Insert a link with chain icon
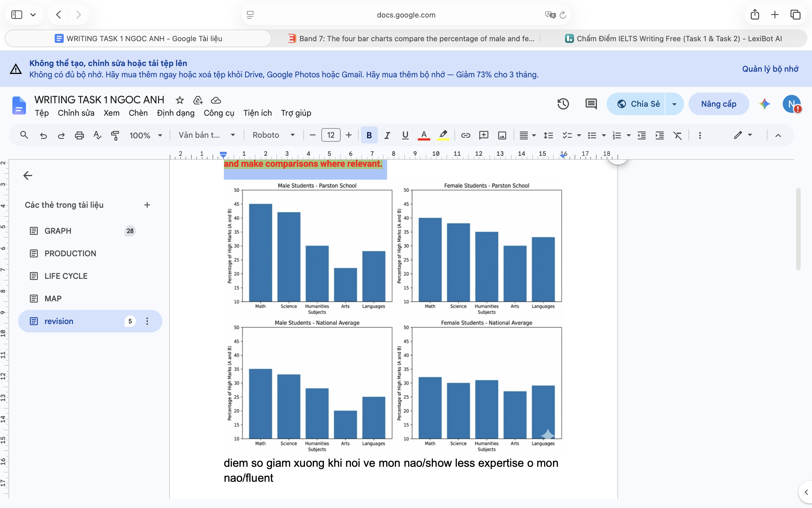Image resolution: width=812 pixels, height=508 pixels. [465, 135]
